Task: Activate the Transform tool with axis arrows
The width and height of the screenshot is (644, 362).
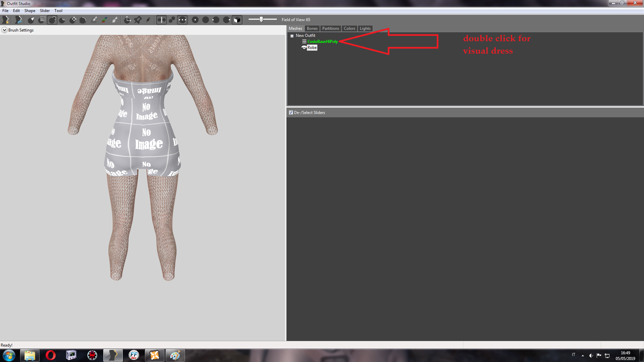Action: tap(127, 20)
